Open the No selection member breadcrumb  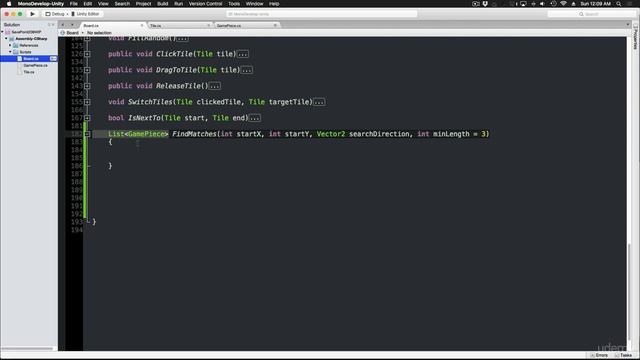click(x=99, y=33)
